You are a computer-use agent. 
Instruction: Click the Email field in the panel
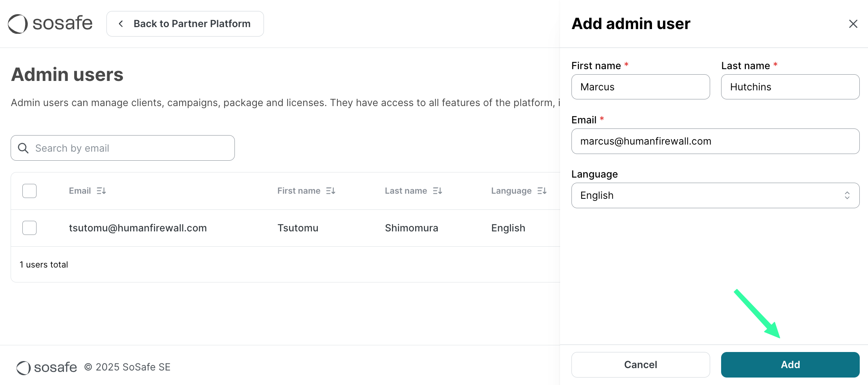(x=715, y=141)
